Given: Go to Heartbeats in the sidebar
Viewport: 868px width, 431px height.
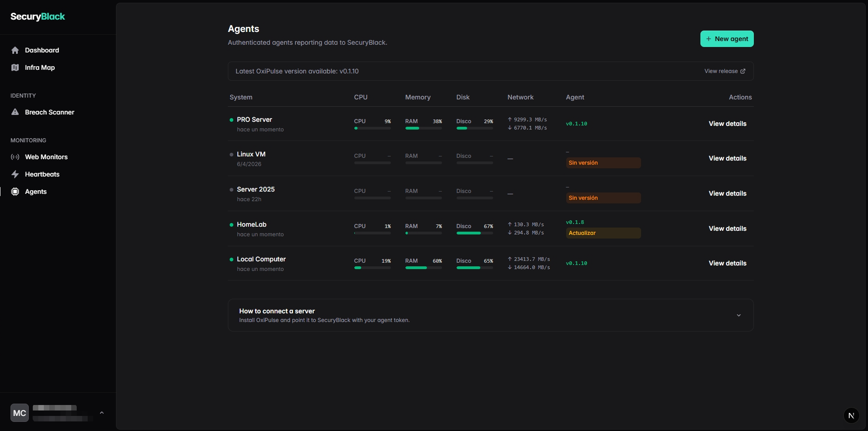Looking at the screenshot, I should tap(42, 174).
